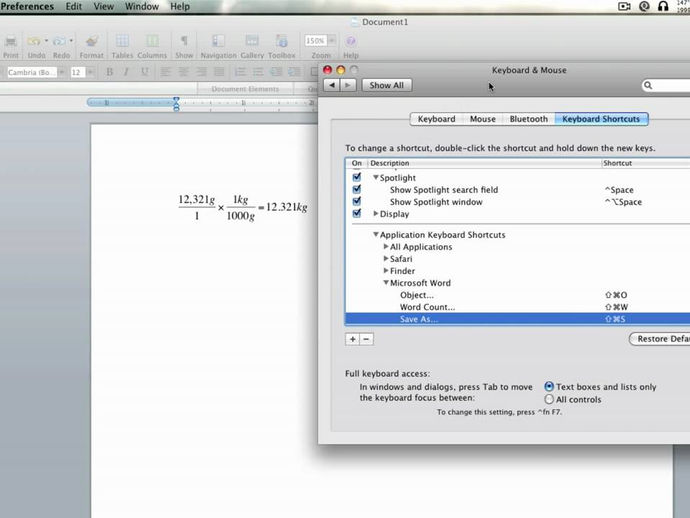Image resolution: width=690 pixels, height=518 pixels.
Task: Go back with the left arrow button
Action: (332, 85)
